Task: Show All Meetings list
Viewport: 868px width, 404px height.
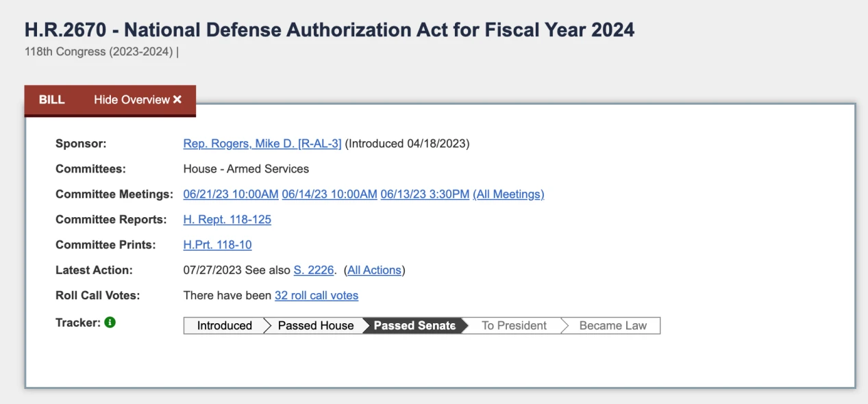Action: point(508,194)
